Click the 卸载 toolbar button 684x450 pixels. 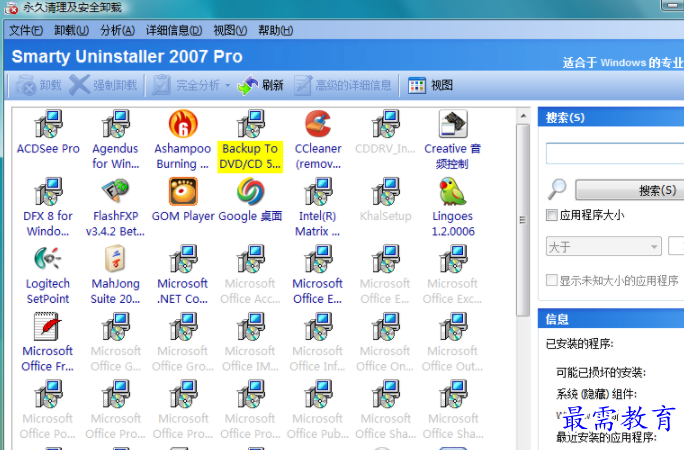(x=39, y=85)
